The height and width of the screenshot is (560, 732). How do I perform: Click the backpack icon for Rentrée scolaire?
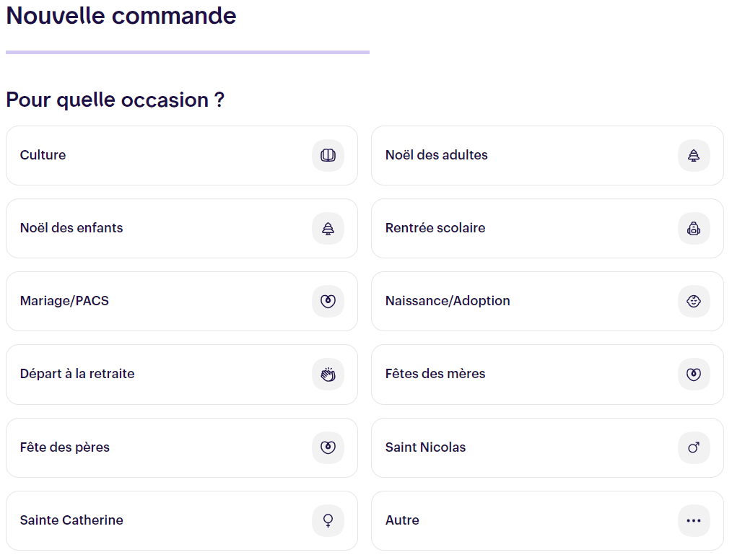(694, 229)
